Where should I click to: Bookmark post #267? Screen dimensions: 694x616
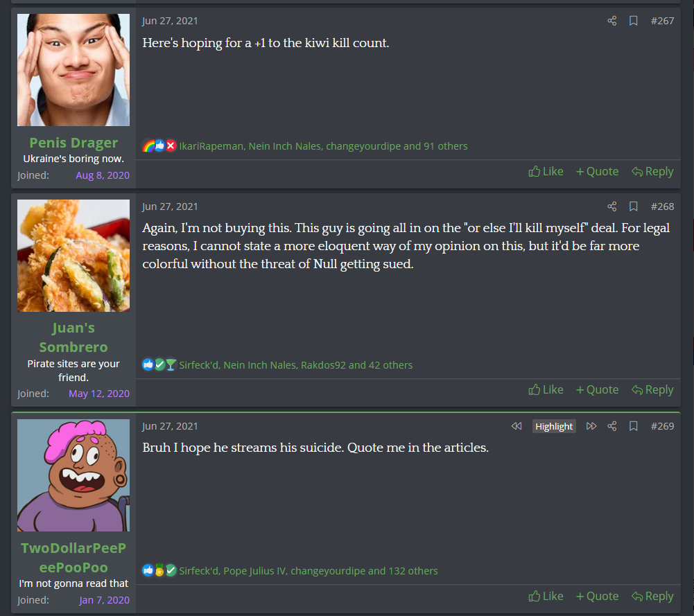(x=634, y=21)
